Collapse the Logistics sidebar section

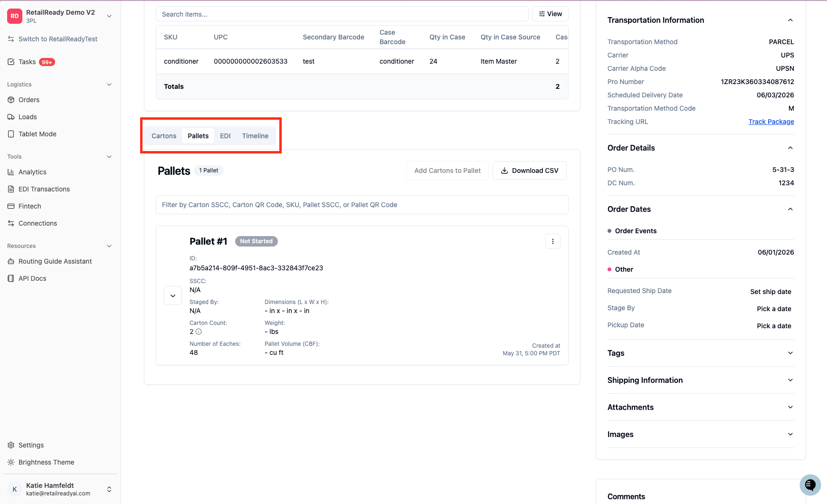(109, 85)
